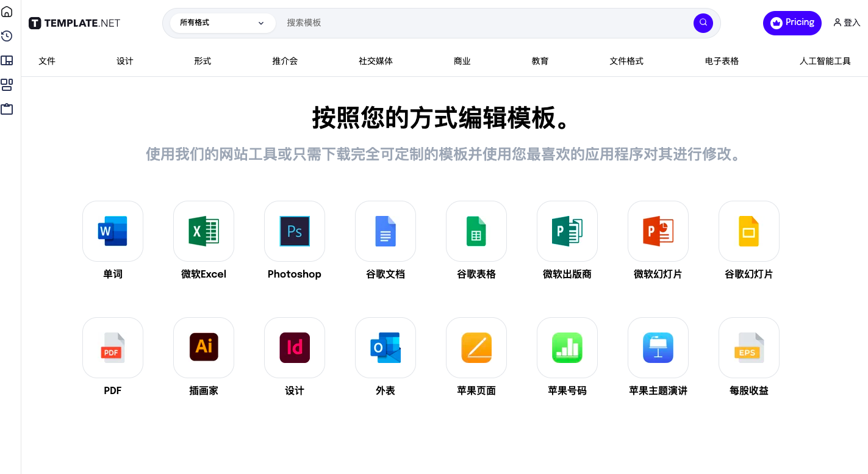Select the Photoshop format icon
868x474 pixels.
click(x=294, y=231)
